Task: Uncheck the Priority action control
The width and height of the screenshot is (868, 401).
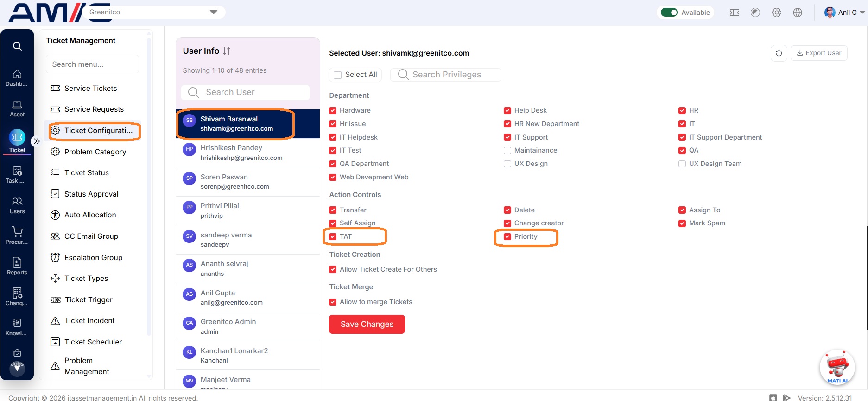Action: [507, 236]
